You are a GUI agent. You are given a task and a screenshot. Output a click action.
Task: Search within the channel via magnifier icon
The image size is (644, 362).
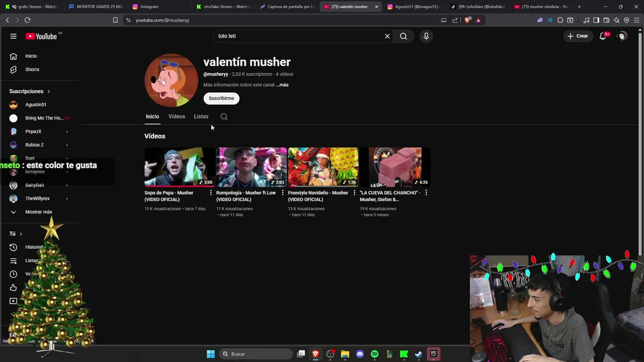224,117
